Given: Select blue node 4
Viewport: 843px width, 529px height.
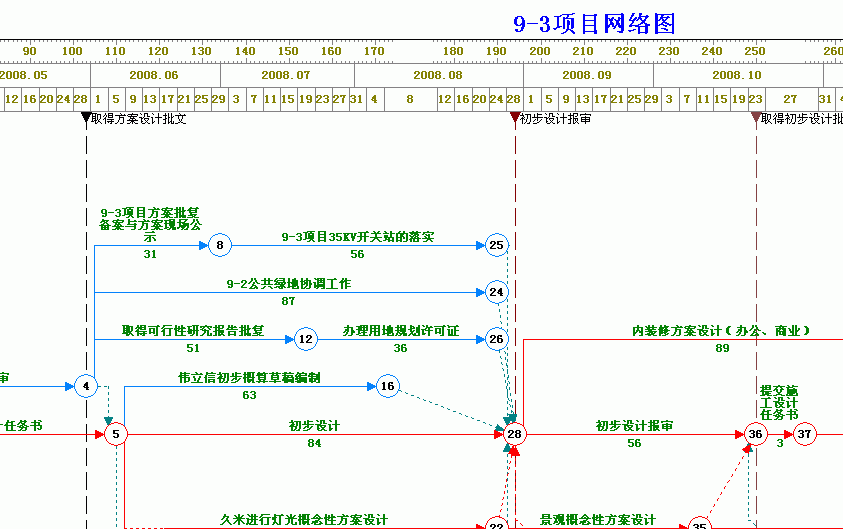Looking at the screenshot, I should pos(86,386).
